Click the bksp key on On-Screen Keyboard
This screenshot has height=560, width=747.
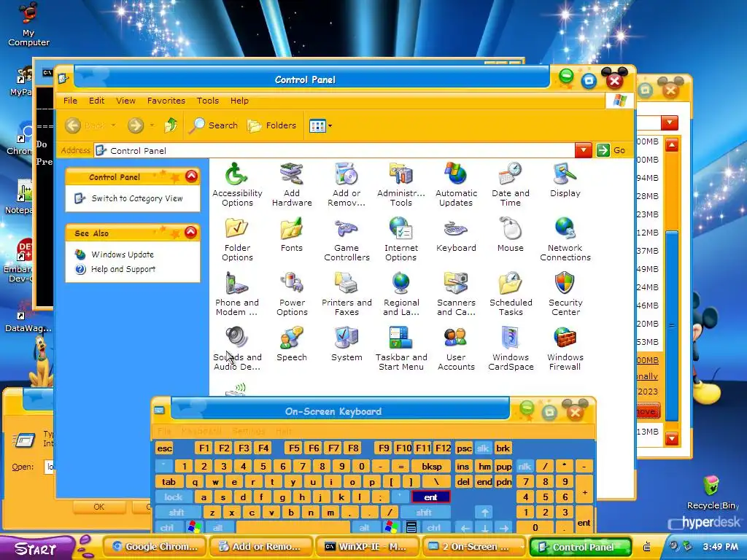click(x=432, y=467)
